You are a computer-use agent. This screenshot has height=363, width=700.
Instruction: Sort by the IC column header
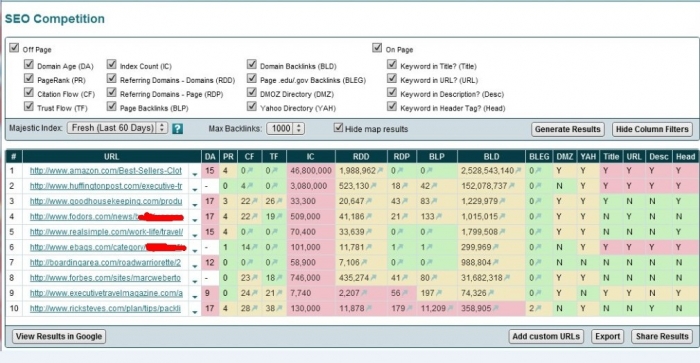pyautogui.click(x=310, y=156)
